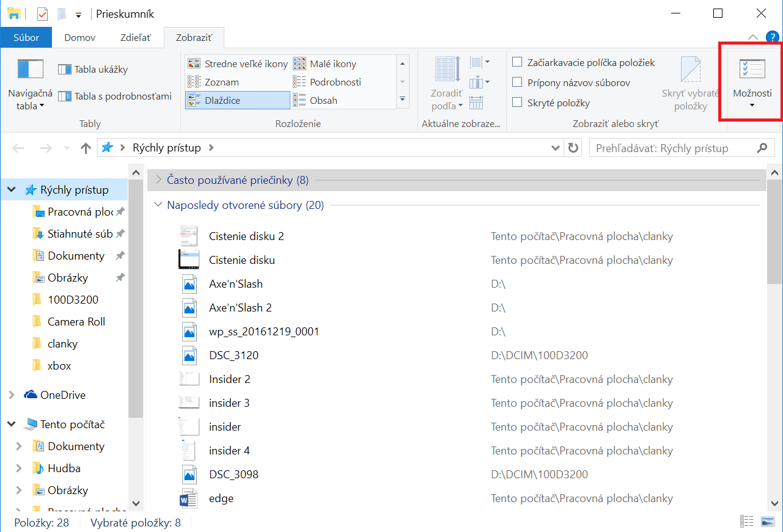Click the Skryť vybraté položky button
This screenshot has width=783, height=532.
pos(691,84)
